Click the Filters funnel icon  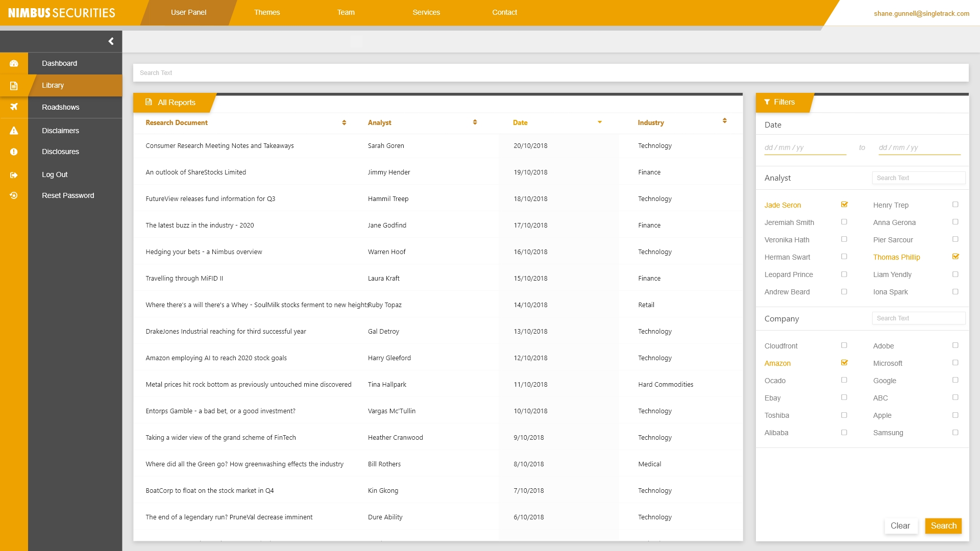pos(767,102)
